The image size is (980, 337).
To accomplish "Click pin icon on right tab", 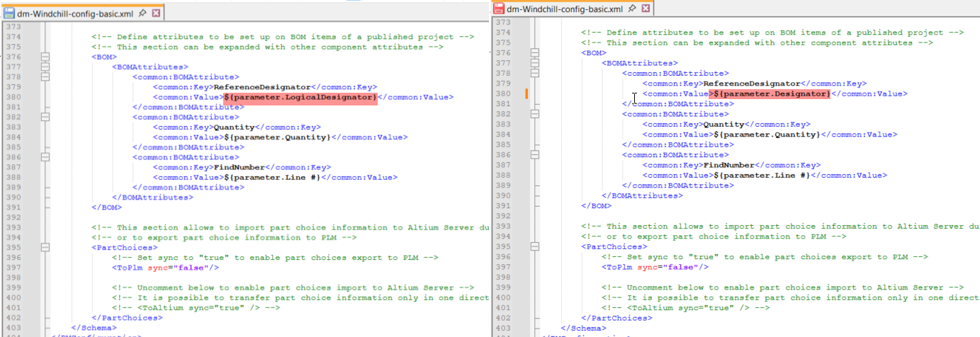I will (633, 9).
